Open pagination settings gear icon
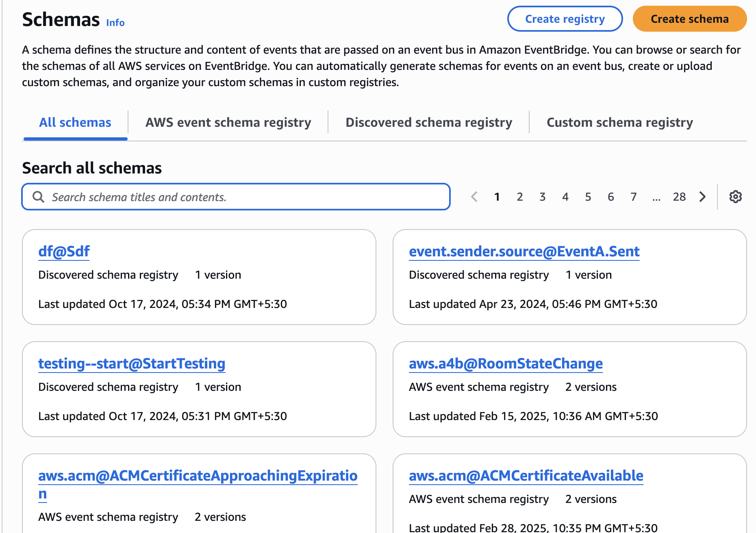The height and width of the screenshot is (533, 756). pos(735,197)
